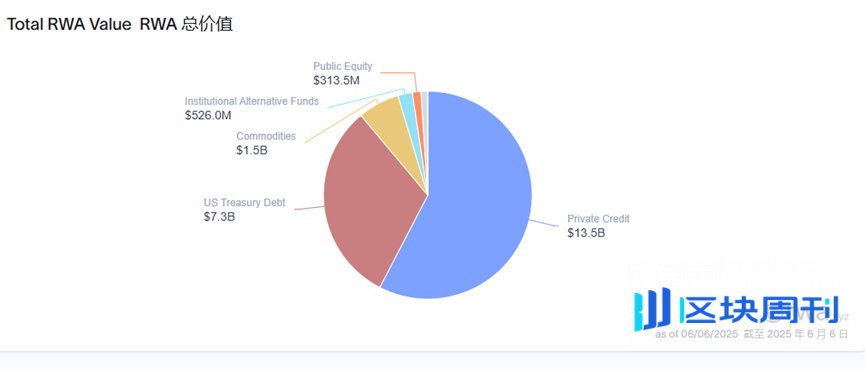Click the 区块周刊 watermark text
This screenshot has width=865, height=369.
click(761, 309)
